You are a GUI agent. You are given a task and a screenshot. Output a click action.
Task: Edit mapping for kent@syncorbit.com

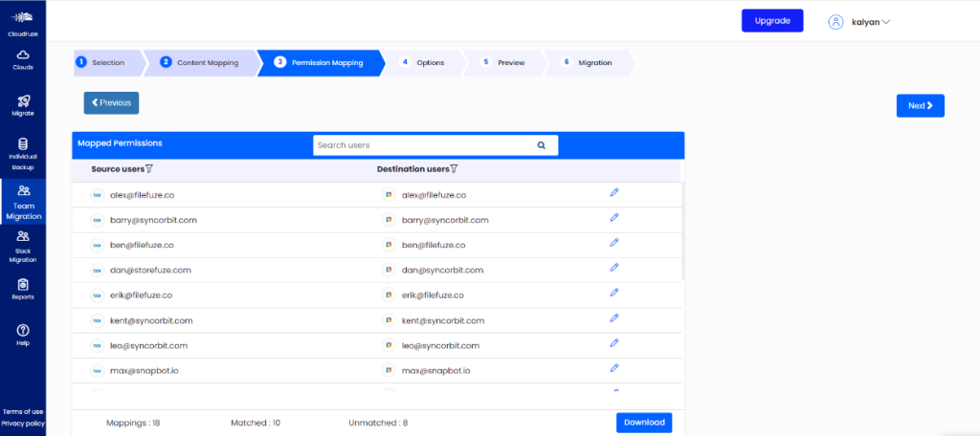pyautogui.click(x=613, y=317)
